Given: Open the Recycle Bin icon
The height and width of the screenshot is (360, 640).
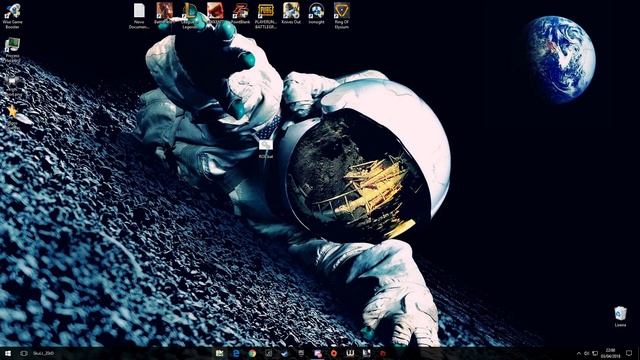Looking at the screenshot, I should point(620,316).
